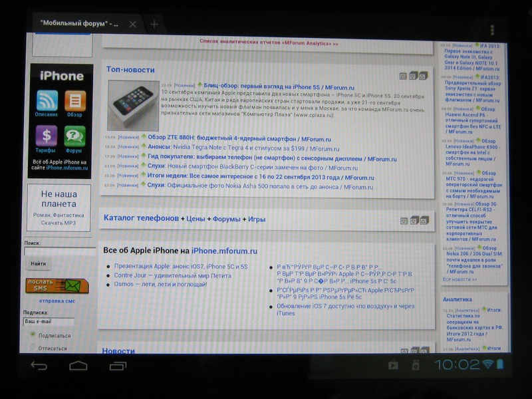Image resolution: width=532 pixels, height=399 pixels.
Task: Click first panel control in Топ-новости header
Action: click(403, 76)
